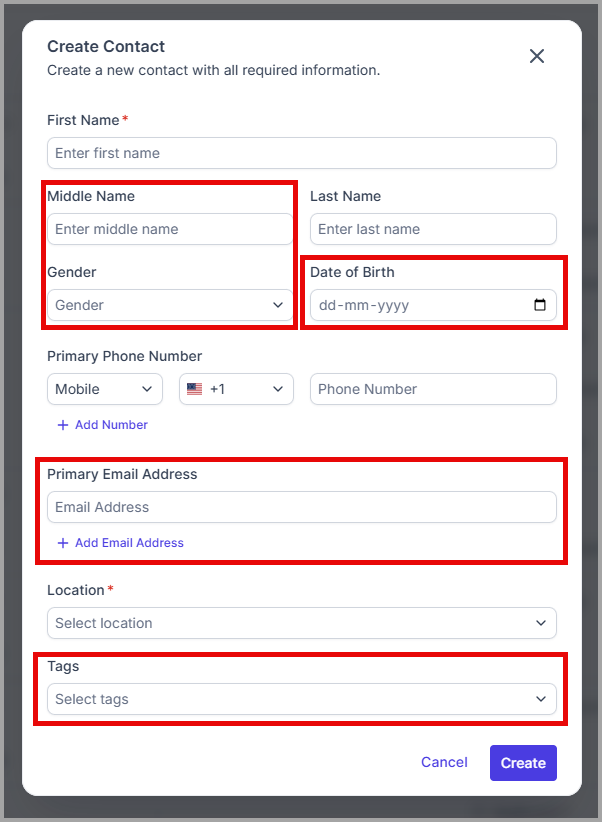Open the Mobile phone type dropdown
Image resolution: width=602 pixels, height=822 pixels.
(105, 389)
